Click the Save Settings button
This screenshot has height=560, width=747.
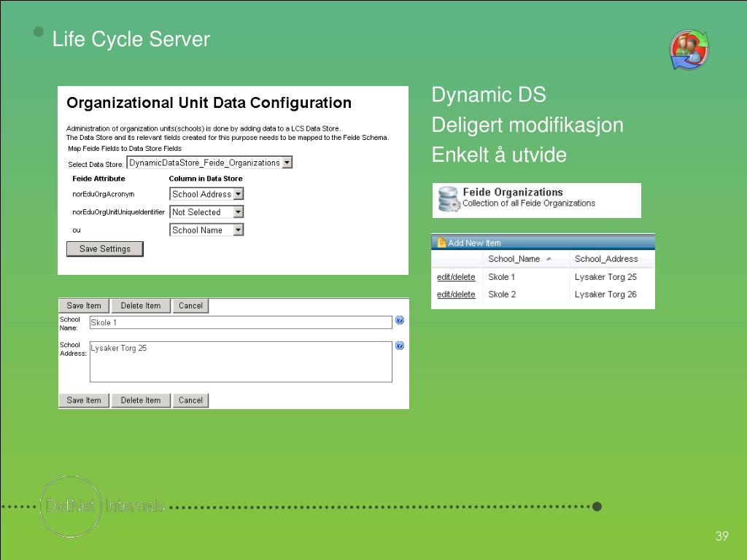coord(105,249)
